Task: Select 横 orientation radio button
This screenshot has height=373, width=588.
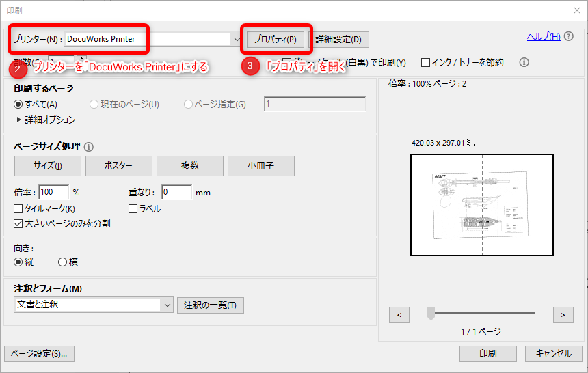Action: click(63, 262)
